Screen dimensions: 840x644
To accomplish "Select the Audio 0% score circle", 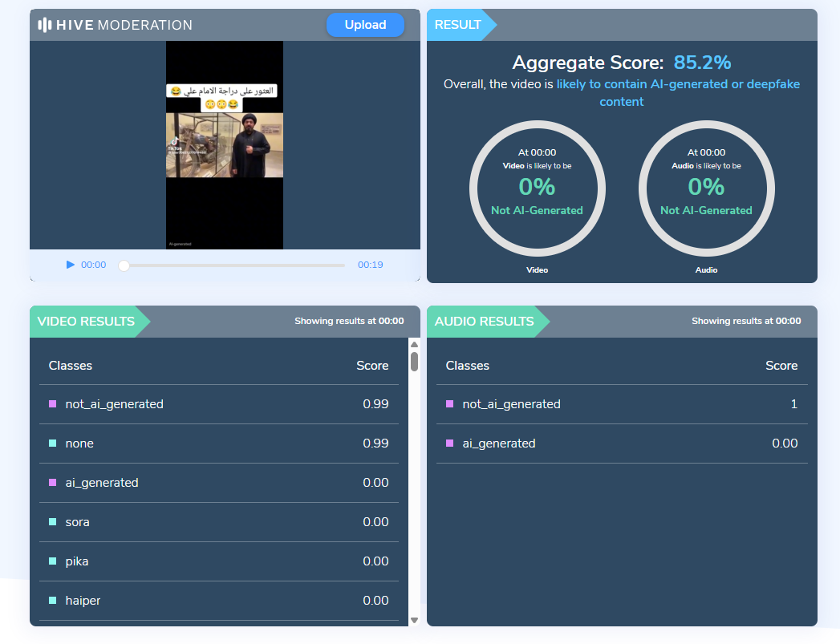I will [x=706, y=188].
